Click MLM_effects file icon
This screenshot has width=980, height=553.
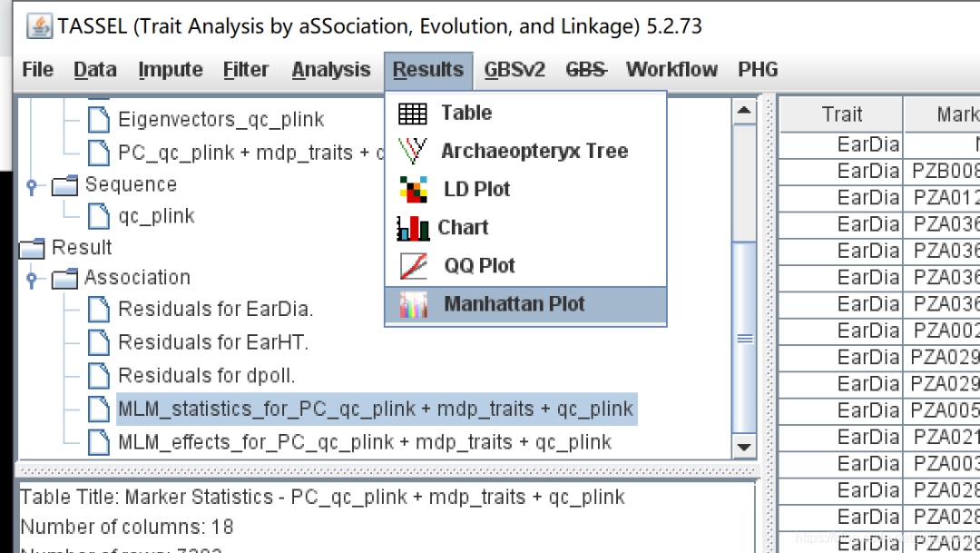tap(99, 442)
